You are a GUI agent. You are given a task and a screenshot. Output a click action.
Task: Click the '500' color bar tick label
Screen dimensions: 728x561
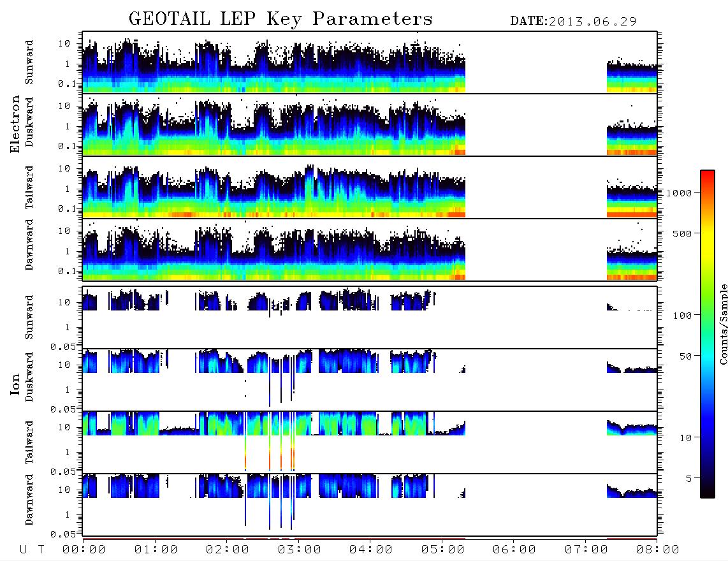click(682, 234)
